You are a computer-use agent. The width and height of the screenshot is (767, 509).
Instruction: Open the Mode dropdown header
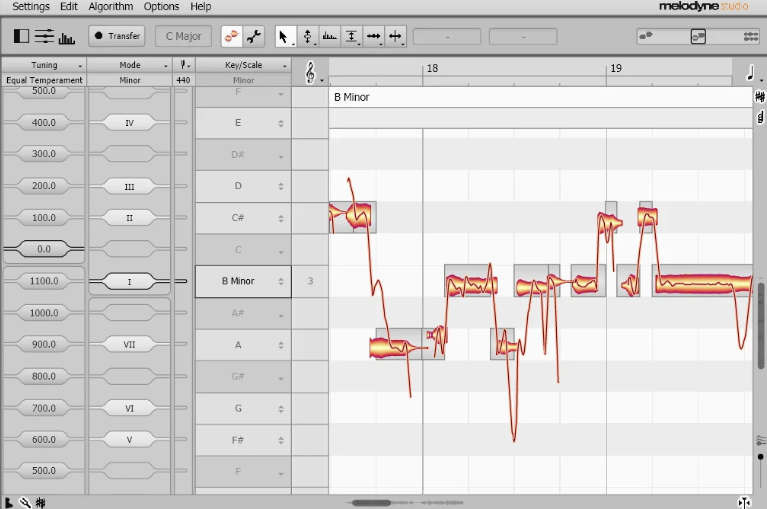pyautogui.click(x=130, y=65)
